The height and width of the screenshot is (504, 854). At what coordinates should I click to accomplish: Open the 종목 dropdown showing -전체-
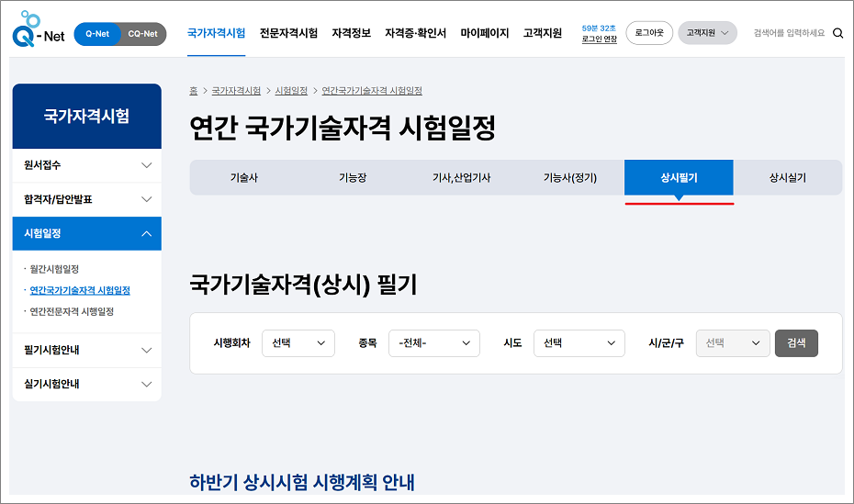tap(434, 343)
